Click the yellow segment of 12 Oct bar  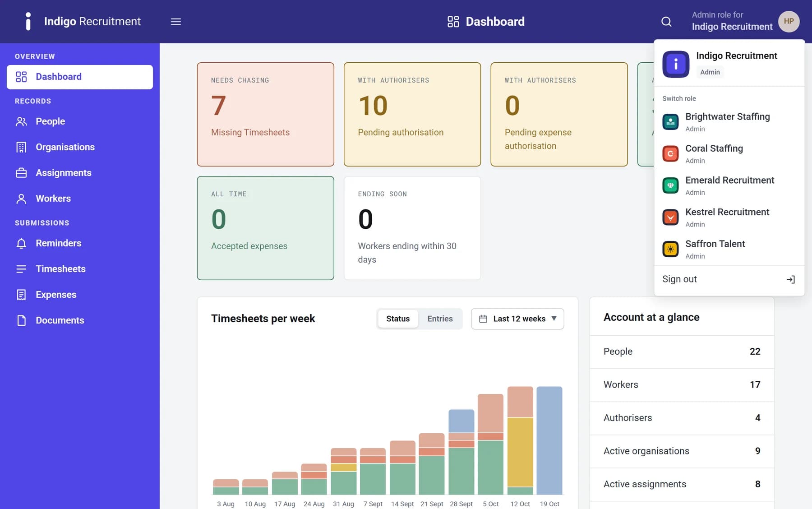click(x=520, y=452)
